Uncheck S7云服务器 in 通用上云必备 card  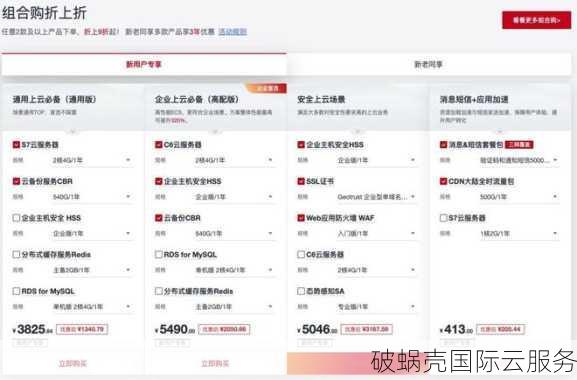pyautogui.click(x=16, y=145)
